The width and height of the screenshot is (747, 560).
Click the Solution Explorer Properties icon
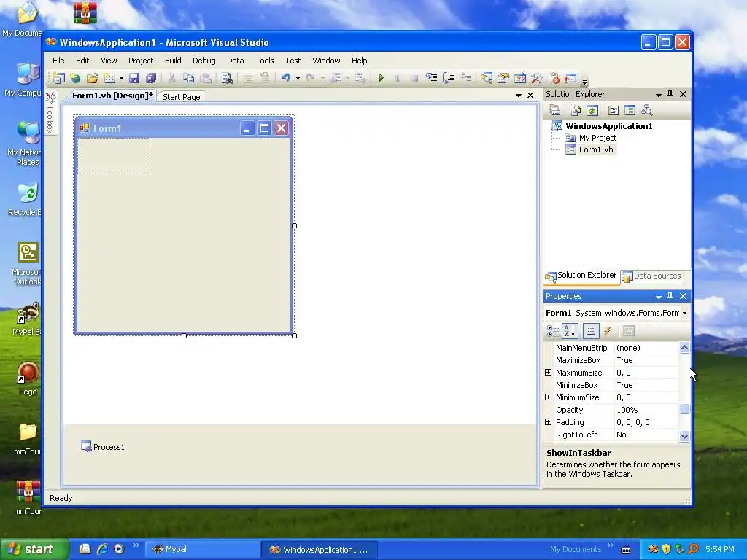pos(554,111)
